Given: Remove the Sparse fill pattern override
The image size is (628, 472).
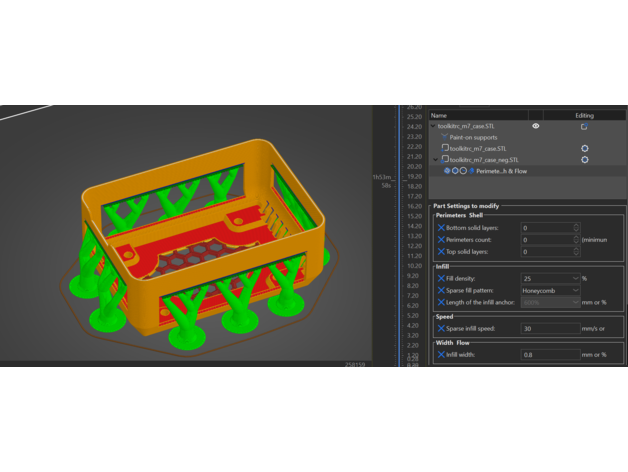Looking at the screenshot, I should 442,290.
